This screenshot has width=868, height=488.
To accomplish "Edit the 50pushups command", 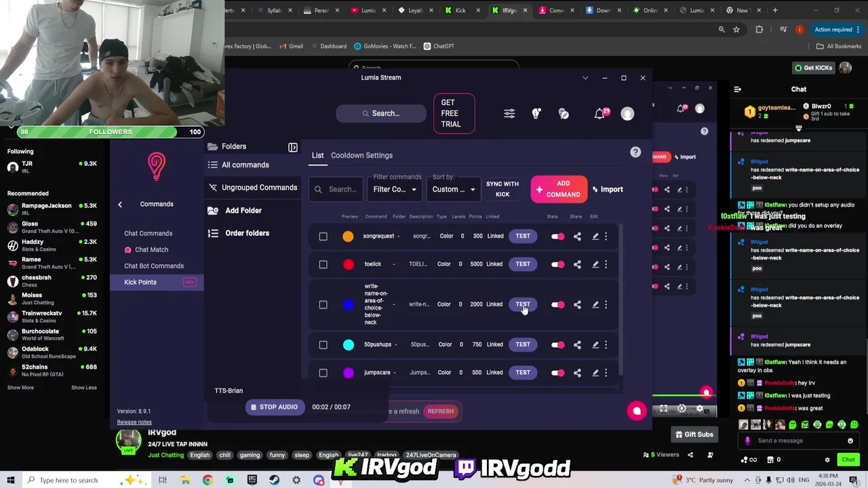I will click(x=595, y=345).
